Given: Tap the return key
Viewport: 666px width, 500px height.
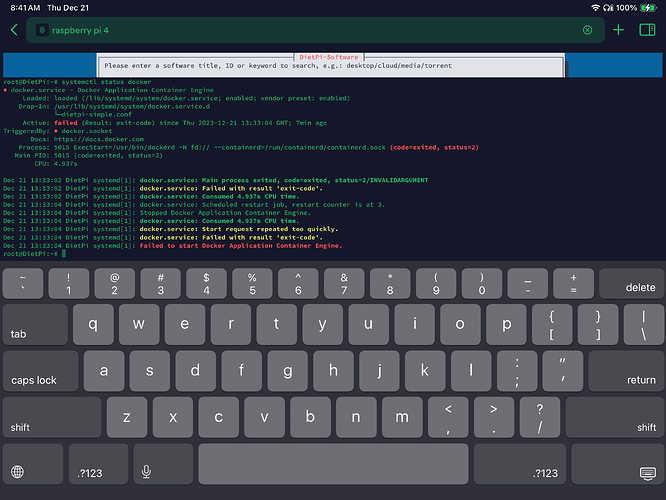Looking at the screenshot, I should point(626,371).
